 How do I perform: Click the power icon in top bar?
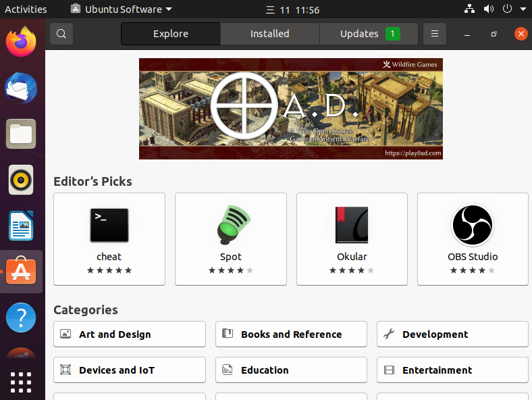(x=507, y=9)
